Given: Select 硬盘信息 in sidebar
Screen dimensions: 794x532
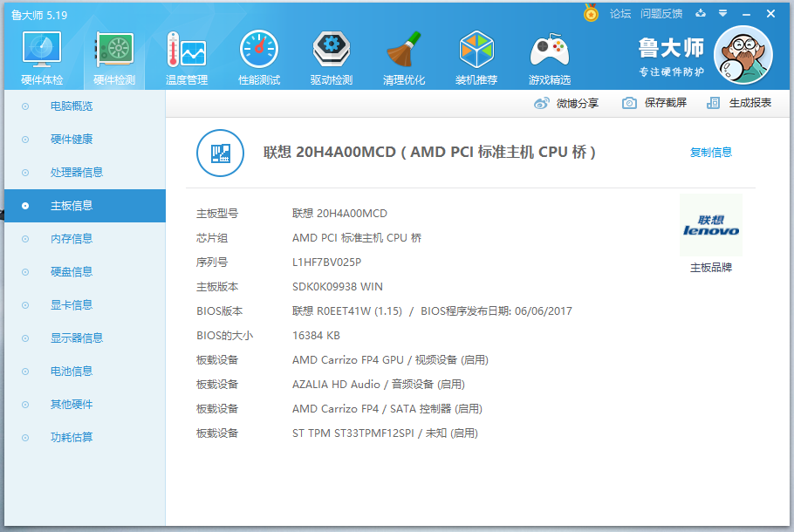Looking at the screenshot, I should tap(86, 272).
